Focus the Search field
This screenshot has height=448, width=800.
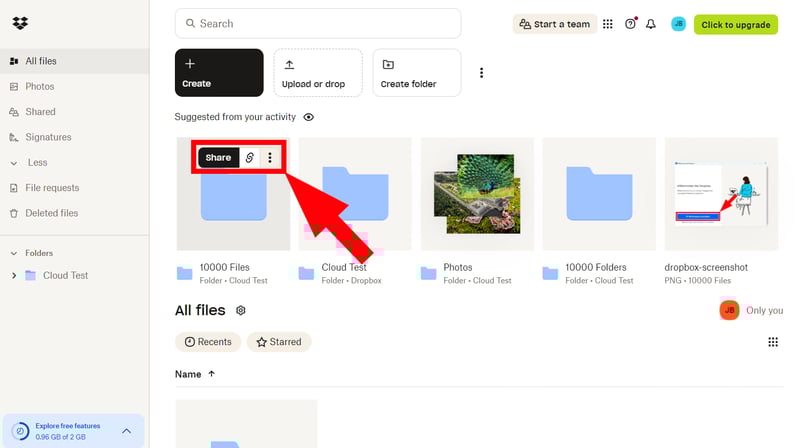click(318, 23)
